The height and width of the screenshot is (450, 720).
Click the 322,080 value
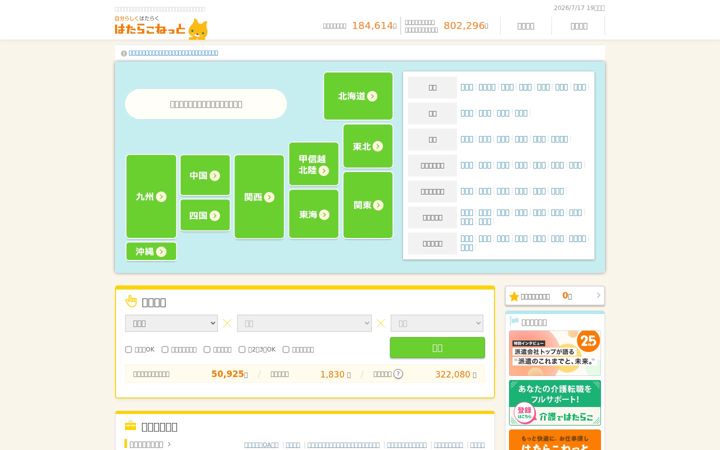pos(453,375)
